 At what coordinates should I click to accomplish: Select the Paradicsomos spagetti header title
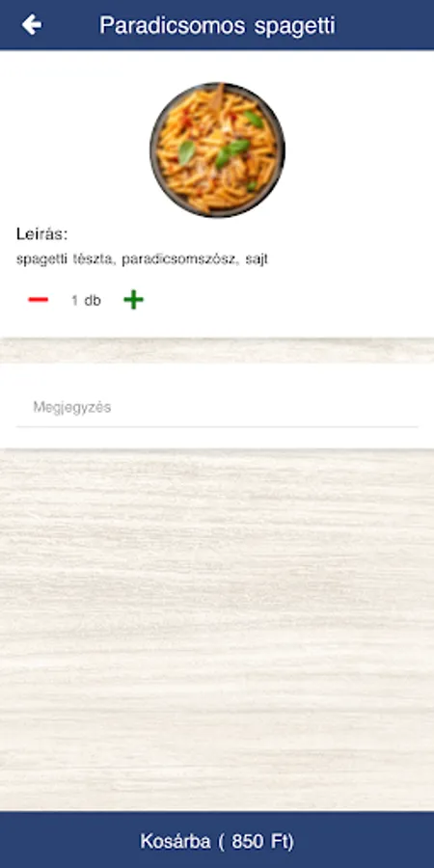point(217,25)
